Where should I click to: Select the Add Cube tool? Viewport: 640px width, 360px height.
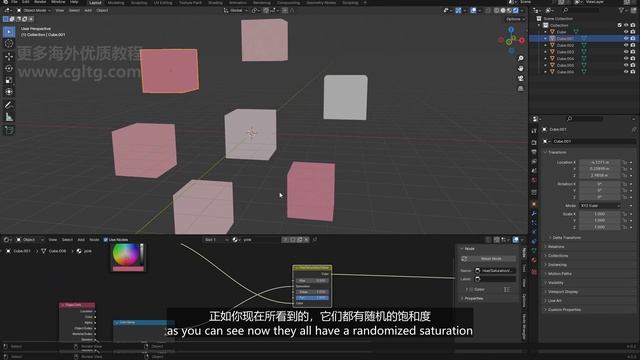tap(9, 130)
